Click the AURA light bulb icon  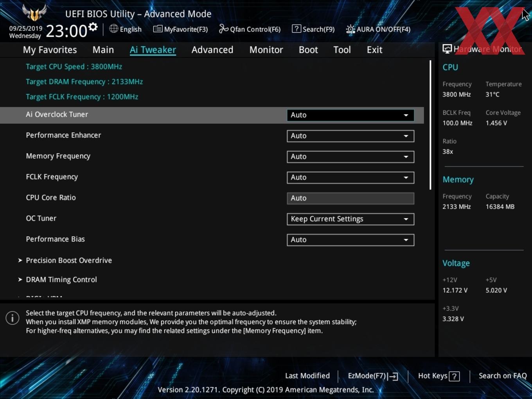pyautogui.click(x=350, y=29)
